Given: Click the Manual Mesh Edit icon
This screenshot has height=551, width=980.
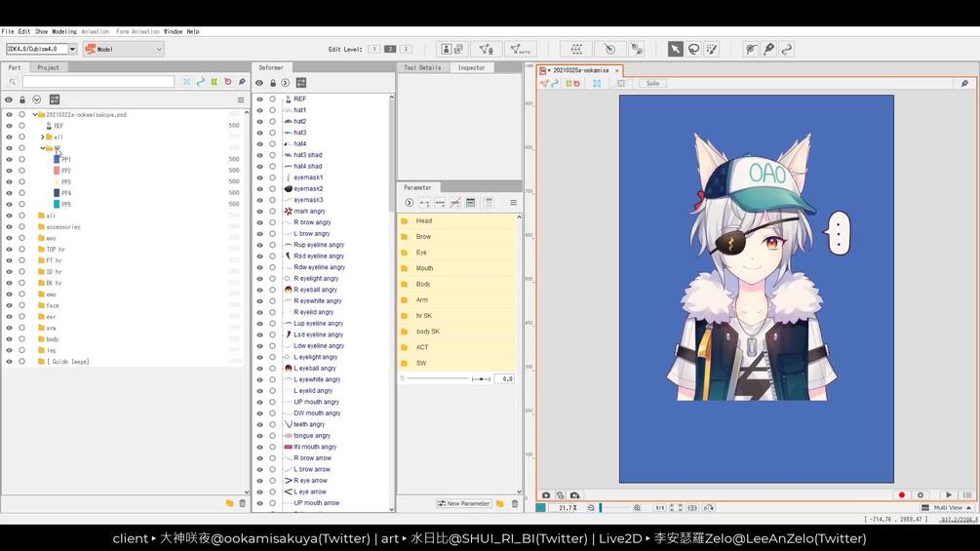Looking at the screenshot, I should coord(486,49).
